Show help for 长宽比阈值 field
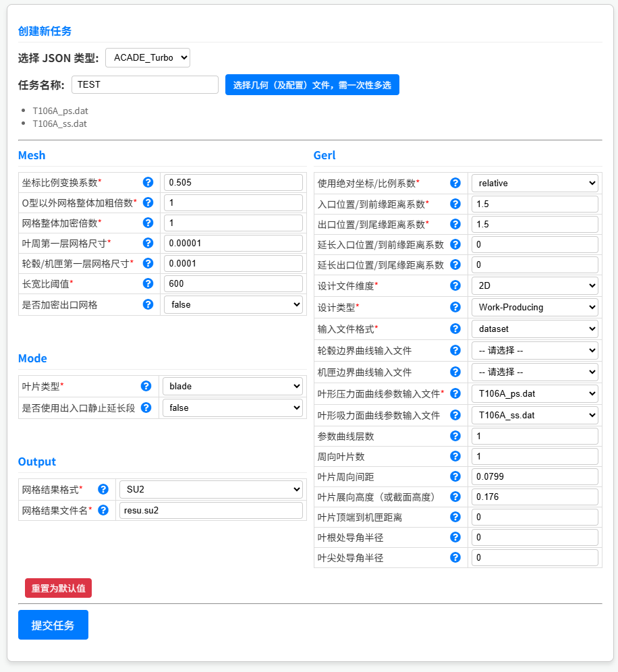Viewport: 618px width, 672px height. pyautogui.click(x=148, y=283)
